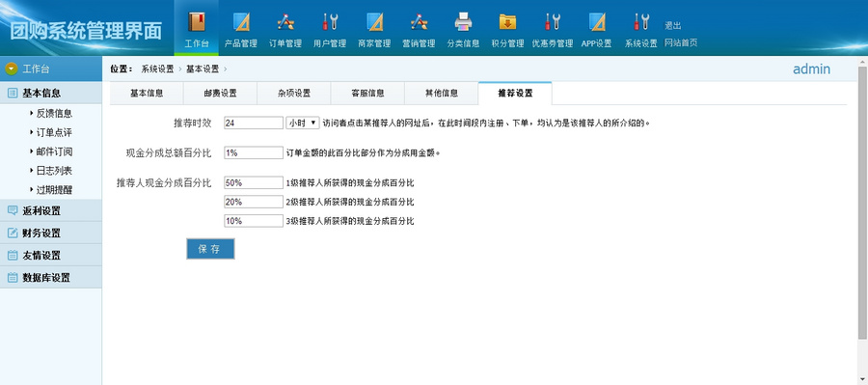Click the 3级推荐人 percentage input 10%
This screenshot has width=868, height=385.
coord(254,221)
